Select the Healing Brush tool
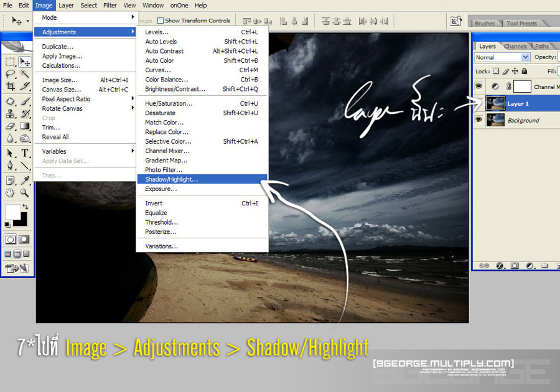 click(11, 101)
